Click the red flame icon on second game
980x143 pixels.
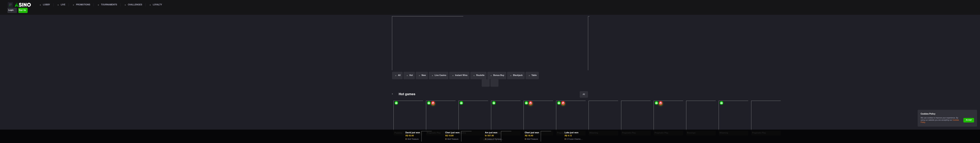(433, 103)
